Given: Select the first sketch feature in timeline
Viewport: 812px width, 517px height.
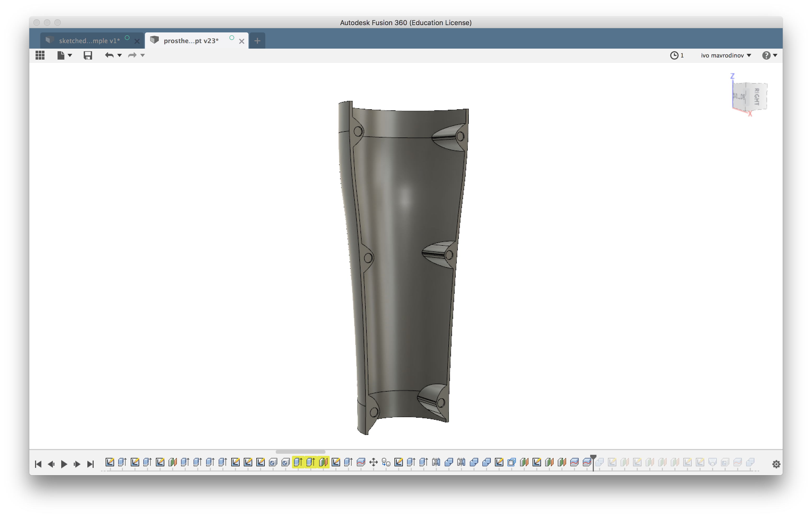Looking at the screenshot, I should (110, 462).
